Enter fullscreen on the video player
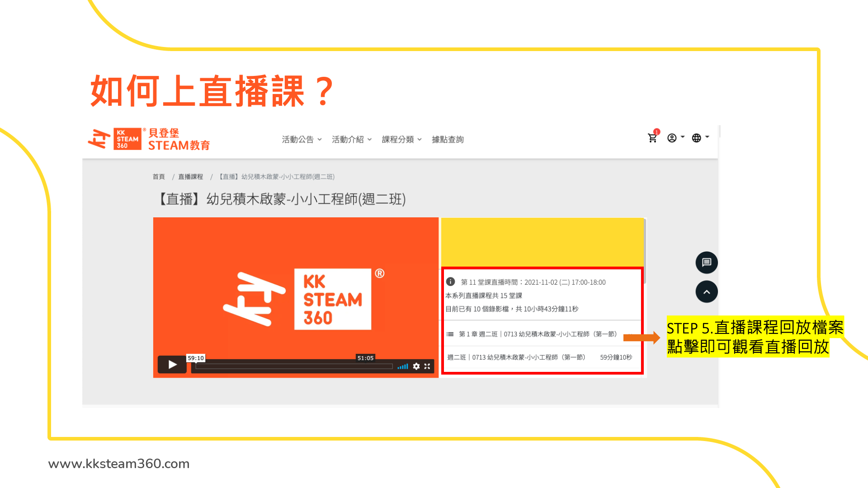868x488 pixels. click(x=427, y=366)
